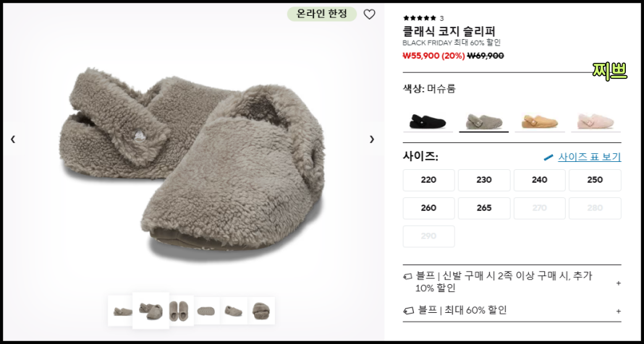Image resolution: width=644 pixels, height=344 pixels.
Task: Click tag icon next to 최대 60% 할인
Action: click(x=408, y=311)
